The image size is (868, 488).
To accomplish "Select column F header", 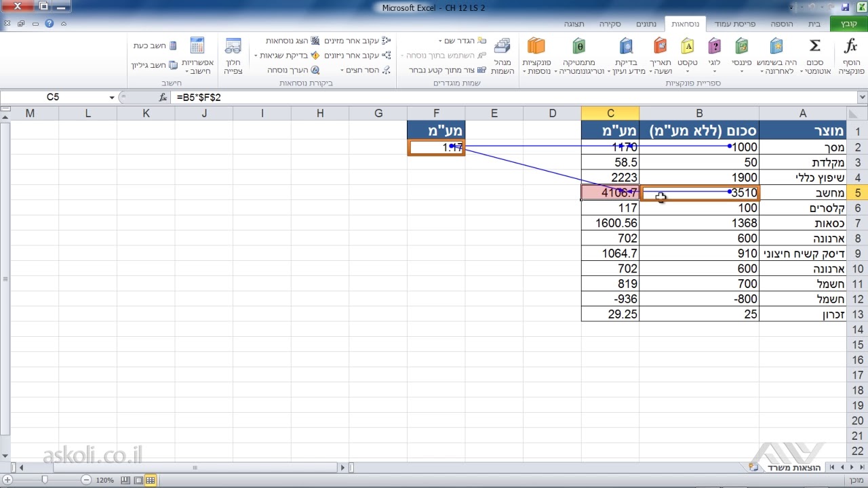I will pos(436,113).
